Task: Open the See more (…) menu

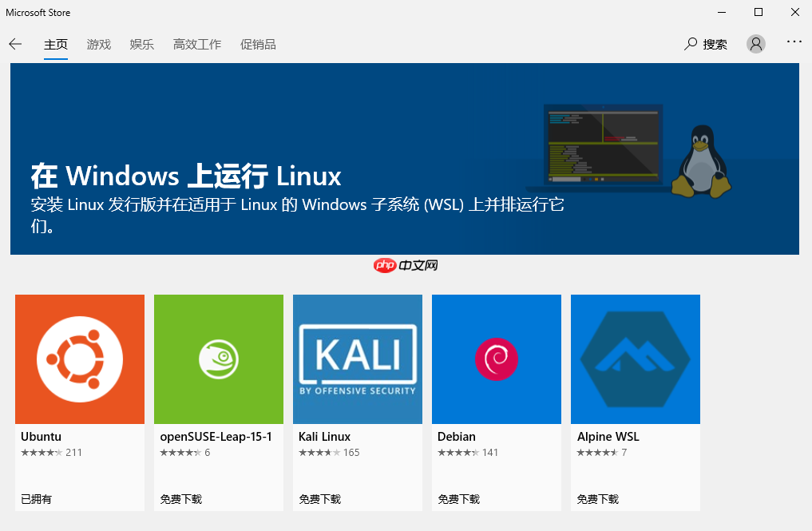Action: [x=794, y=43]
